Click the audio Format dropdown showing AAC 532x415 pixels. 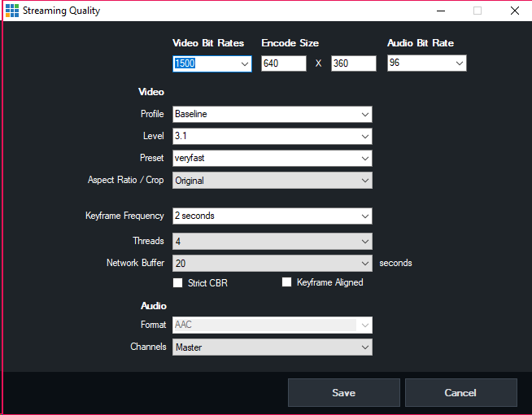(x=273, y=325)
